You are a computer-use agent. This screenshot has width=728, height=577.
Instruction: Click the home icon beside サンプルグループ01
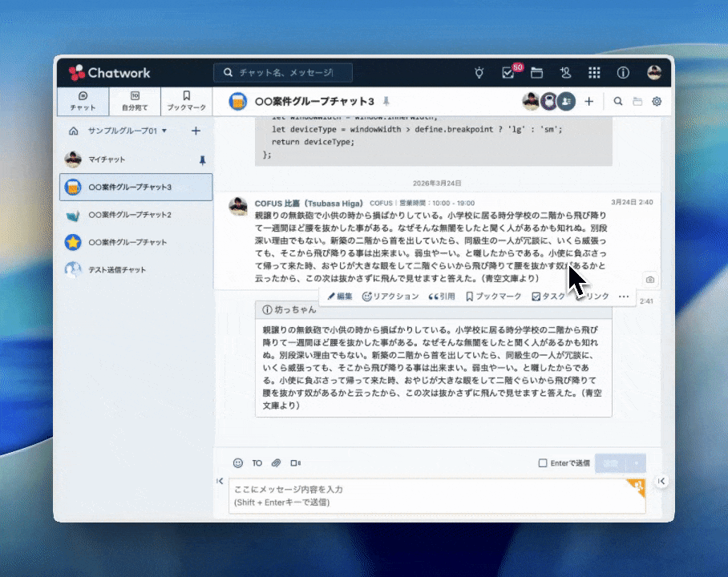coord(73,131)
